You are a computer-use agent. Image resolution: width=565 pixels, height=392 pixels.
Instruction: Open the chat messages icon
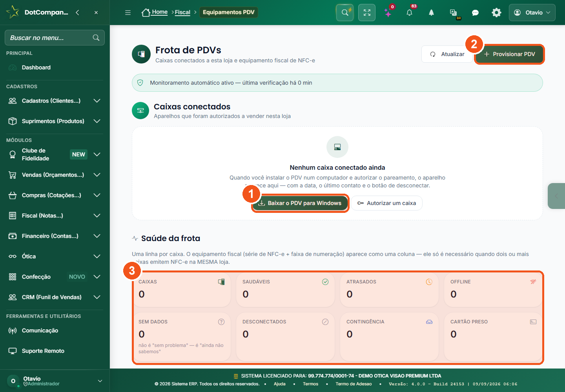coord(475,13)
